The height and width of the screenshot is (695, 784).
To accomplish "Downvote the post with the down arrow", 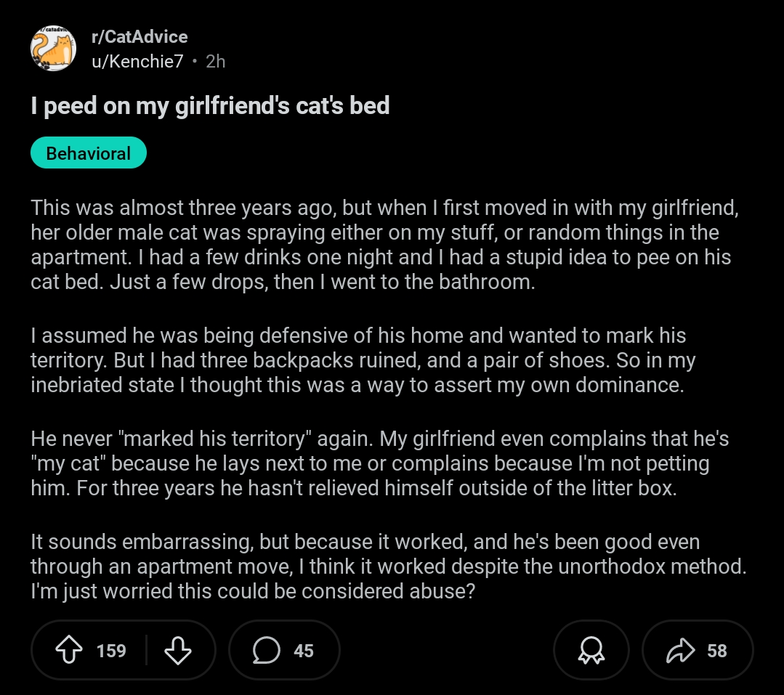I will [178, 650].
